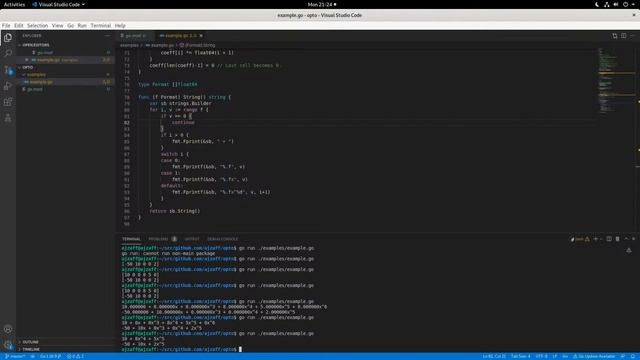The width and height of the screenshot is (640, 360).
Task: Collapse the examples folder
Action: (x=34, y=75)
